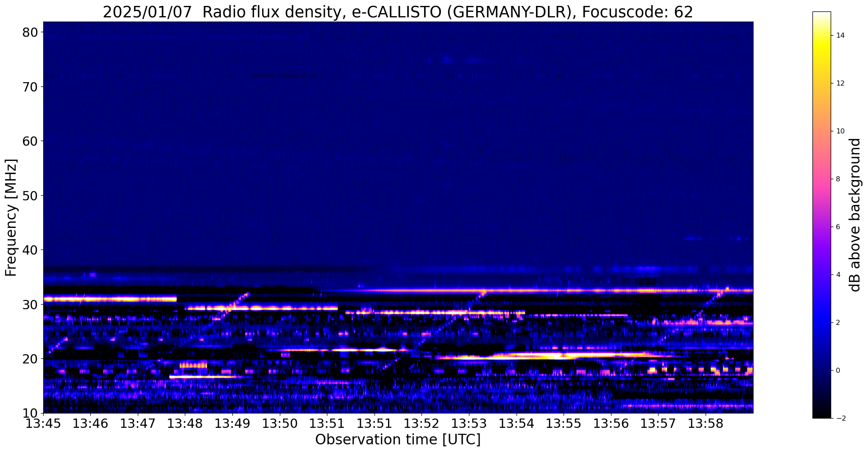Click the 13:49 time tick label
This screenshot has height=452, width=868.
click(232, 424)
